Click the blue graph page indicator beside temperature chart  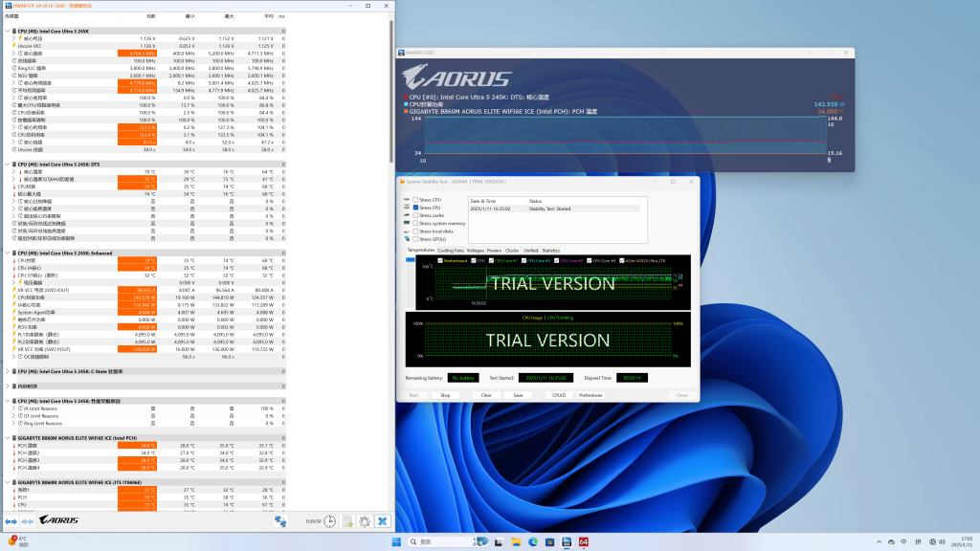coord(410,259)
